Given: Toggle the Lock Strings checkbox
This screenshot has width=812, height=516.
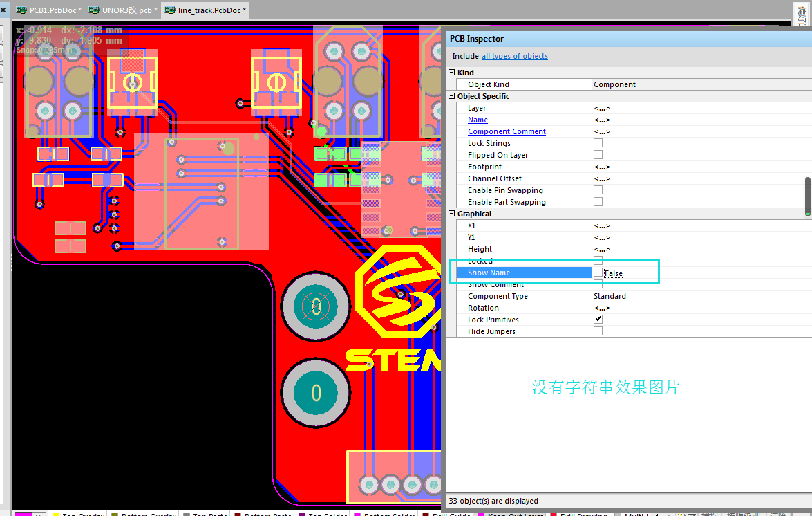Looking at the screenshot, I should click(598, 143).
